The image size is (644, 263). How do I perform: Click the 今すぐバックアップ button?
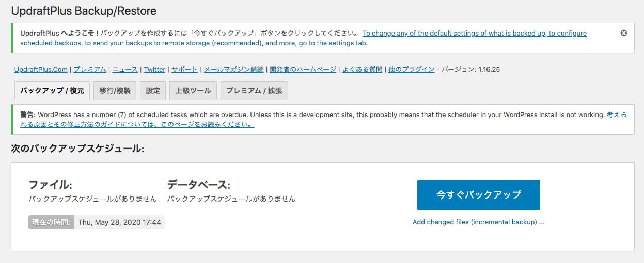[479, 195]
